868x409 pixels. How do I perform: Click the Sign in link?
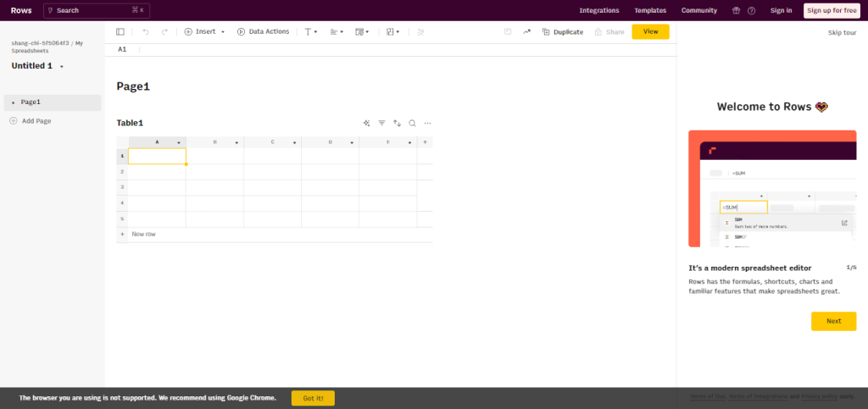coord(781,10)
